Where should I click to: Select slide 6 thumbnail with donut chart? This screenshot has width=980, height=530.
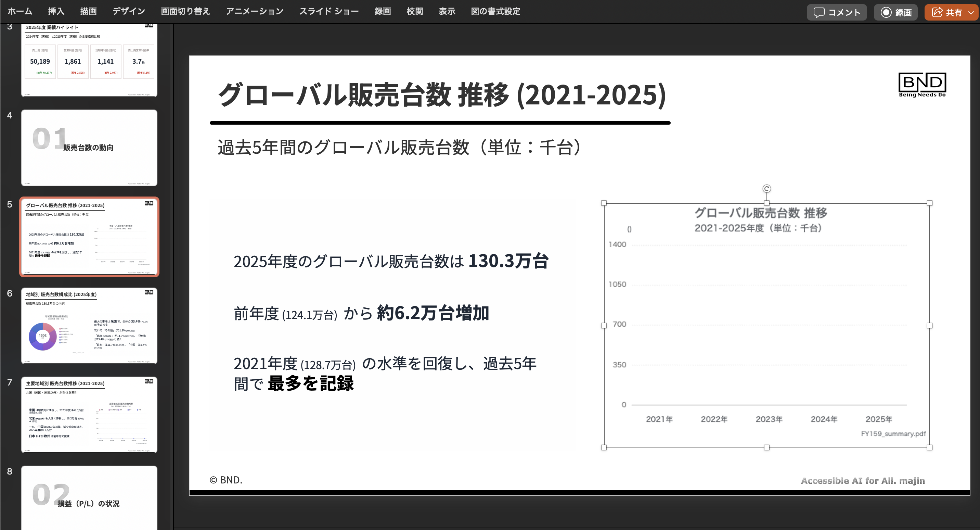[89, 326]
